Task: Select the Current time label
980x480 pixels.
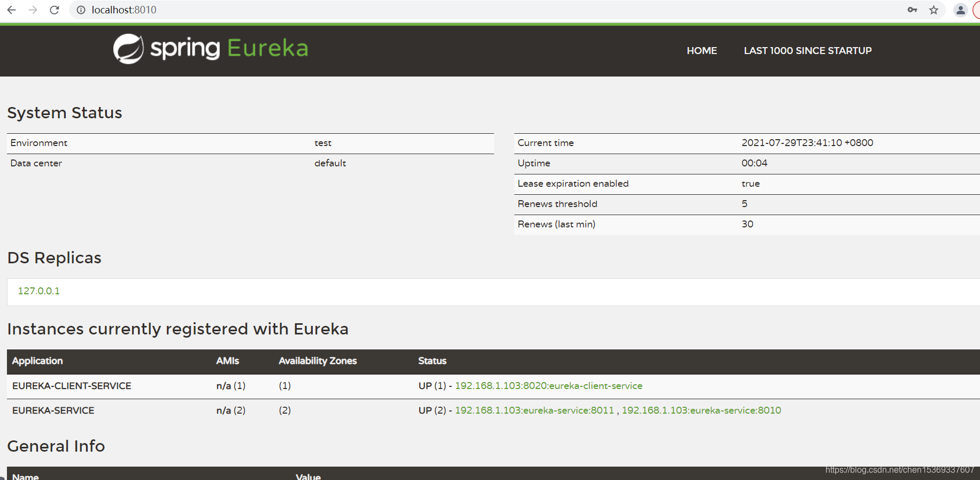Action: click(x=545, y=143)
